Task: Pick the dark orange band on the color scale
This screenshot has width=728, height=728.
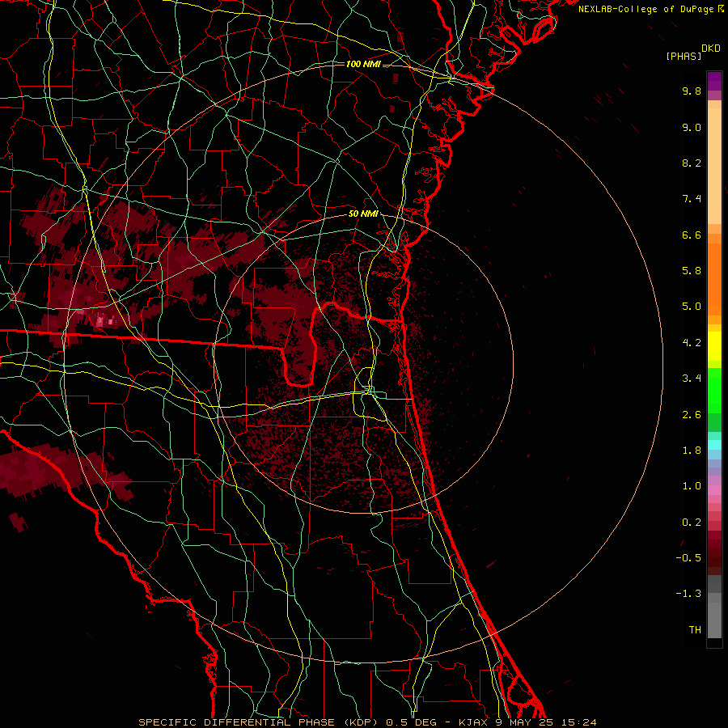Action: tap(714, 278)
